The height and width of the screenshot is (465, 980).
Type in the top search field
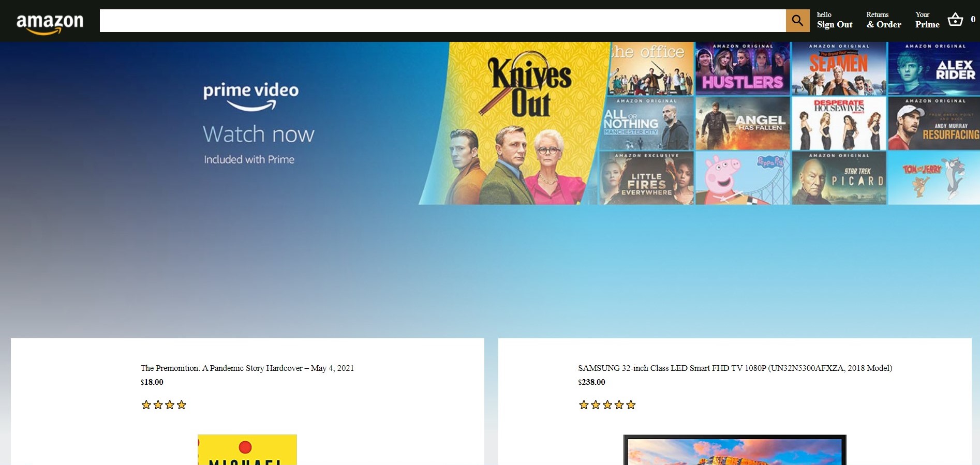pyautogui.click(x=442, y=21)
